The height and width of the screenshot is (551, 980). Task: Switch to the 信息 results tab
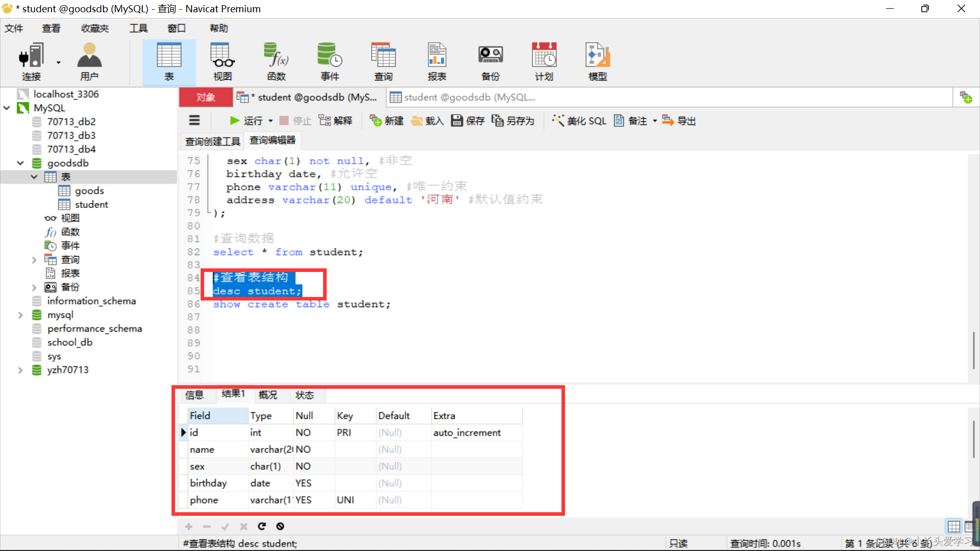[x=194, y=395]
